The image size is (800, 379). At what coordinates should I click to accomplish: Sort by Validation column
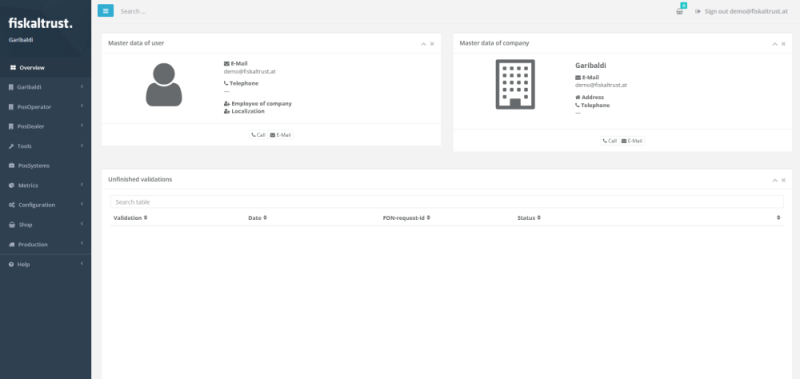click(x=130, y=218)
